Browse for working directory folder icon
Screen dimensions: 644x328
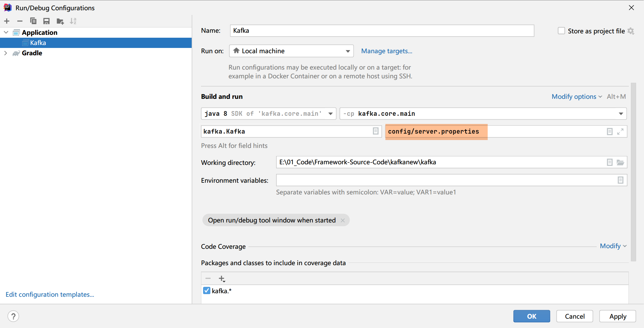(x=620, y=162)
